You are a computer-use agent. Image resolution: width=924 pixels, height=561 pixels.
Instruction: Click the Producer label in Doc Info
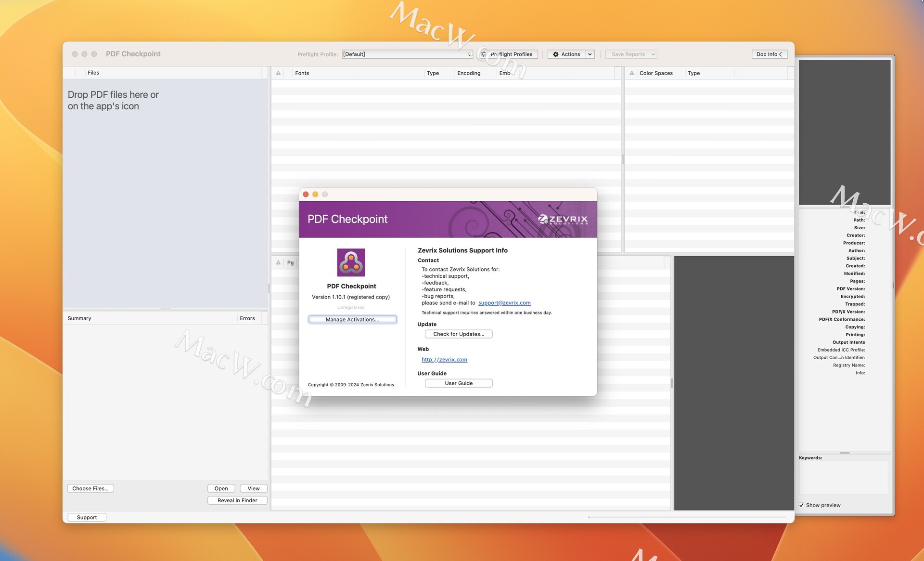[x=854, y=243]
